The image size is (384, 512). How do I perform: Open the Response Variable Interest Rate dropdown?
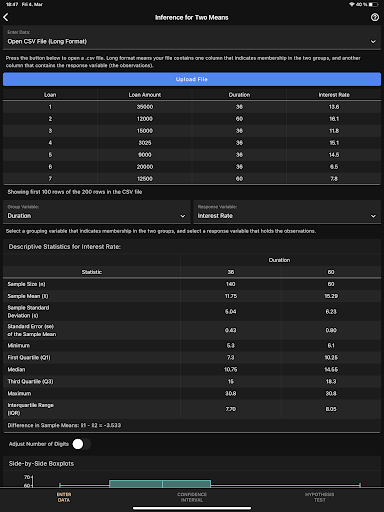(x=287, y=212)
